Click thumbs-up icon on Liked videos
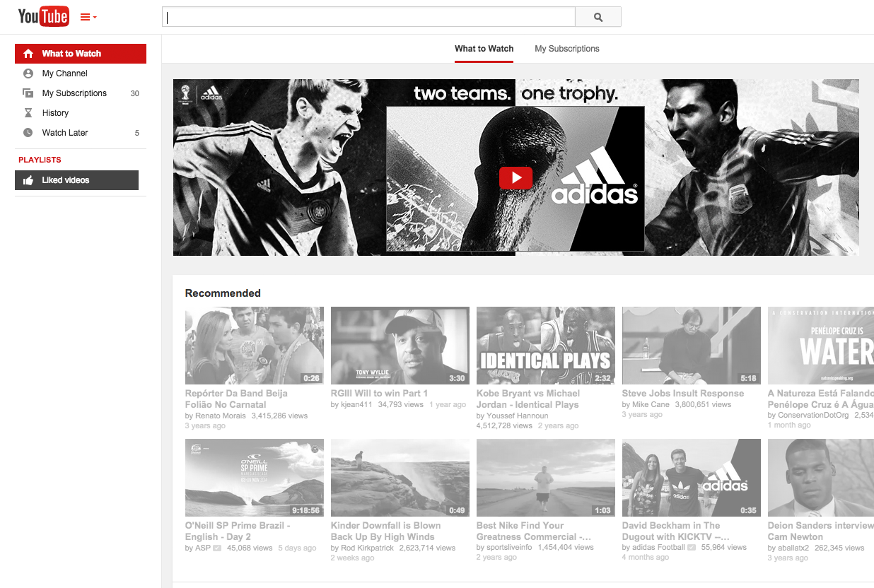The image size is (874, 588). pyautogui.click(x=28, y=180)
